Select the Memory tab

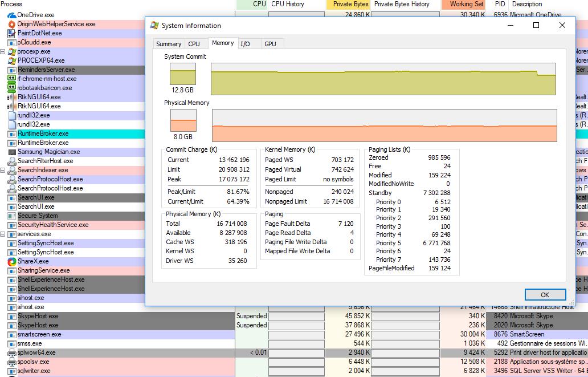[x=223, y=43]
